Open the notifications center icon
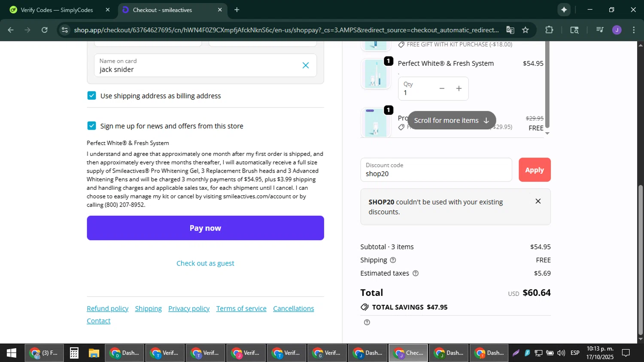This screenshot has width=644, height=362. (x=626, y=353)
